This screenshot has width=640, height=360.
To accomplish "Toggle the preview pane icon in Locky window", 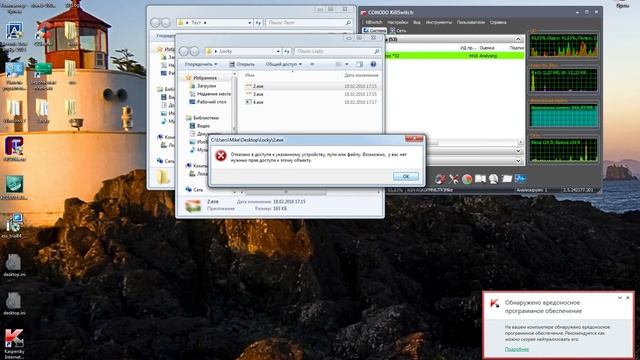I will (x=359, y=64).
